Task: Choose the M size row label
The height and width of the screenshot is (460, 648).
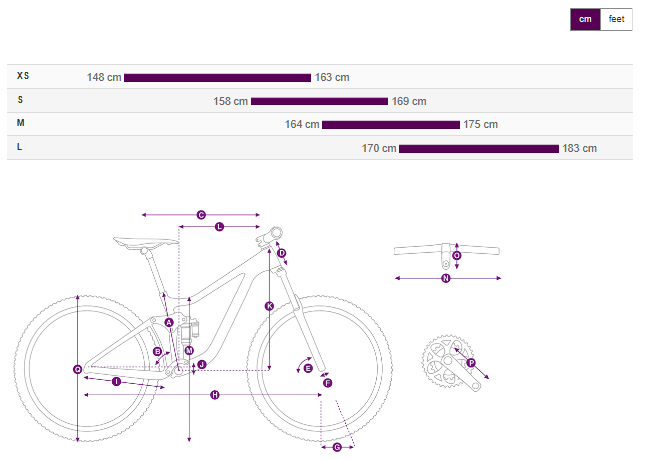Action: pos(21,123)
